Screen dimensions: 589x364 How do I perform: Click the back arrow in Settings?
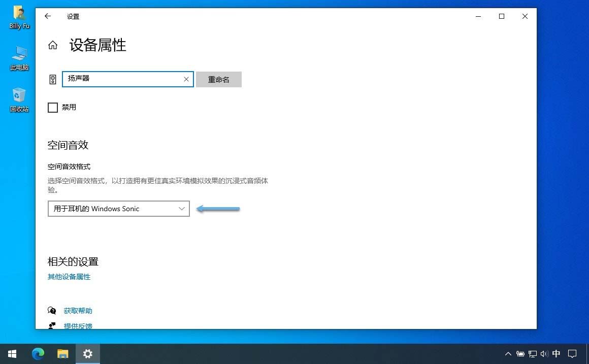(47, 16)
